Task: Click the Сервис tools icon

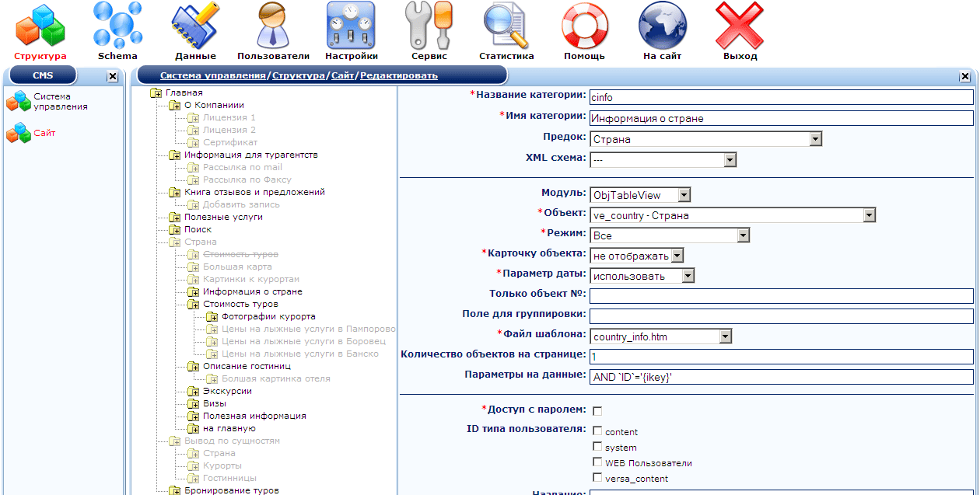Action: (429, 26)
